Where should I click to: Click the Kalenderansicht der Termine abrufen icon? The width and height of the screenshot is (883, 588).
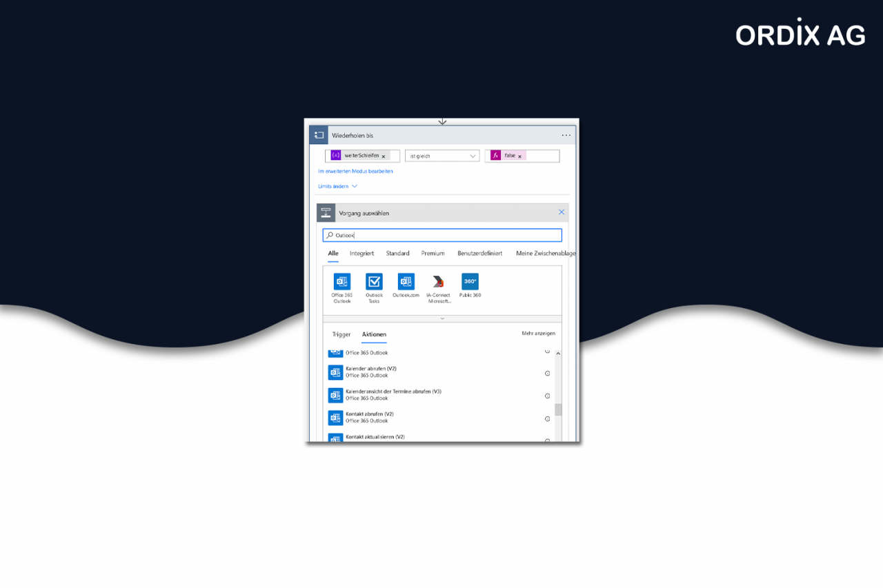tap(335, 396)
